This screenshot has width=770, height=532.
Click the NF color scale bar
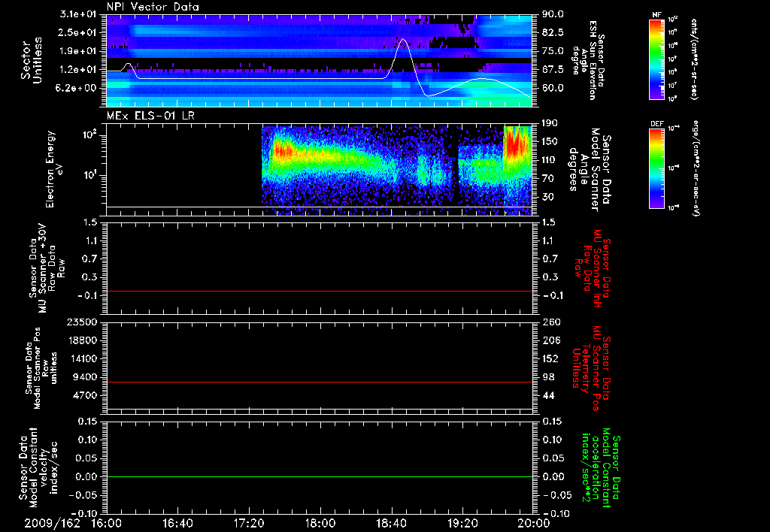[x=657, y=59]
